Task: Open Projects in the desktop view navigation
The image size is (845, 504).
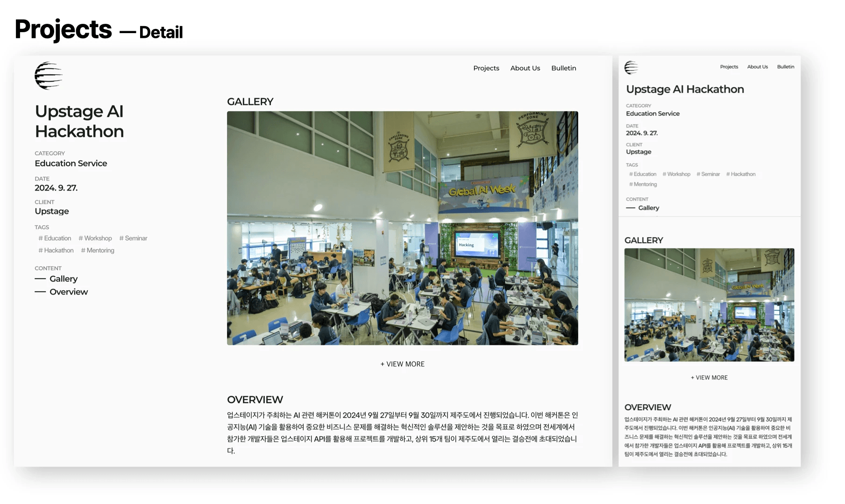Action: coord(486,68)
